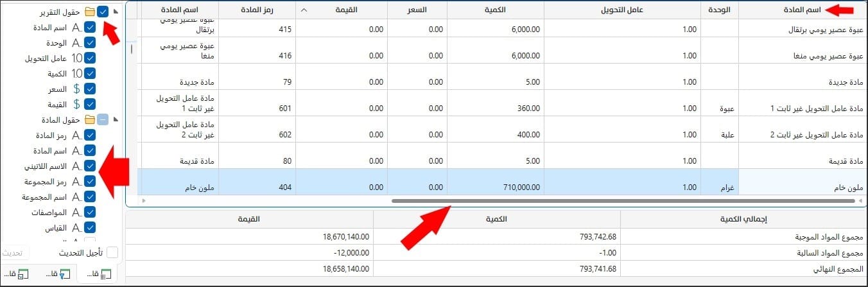Screen dimensions: 868x287
Task: Click the numeric icon beside عامل التحويل
Action: (x=76, y=58)
